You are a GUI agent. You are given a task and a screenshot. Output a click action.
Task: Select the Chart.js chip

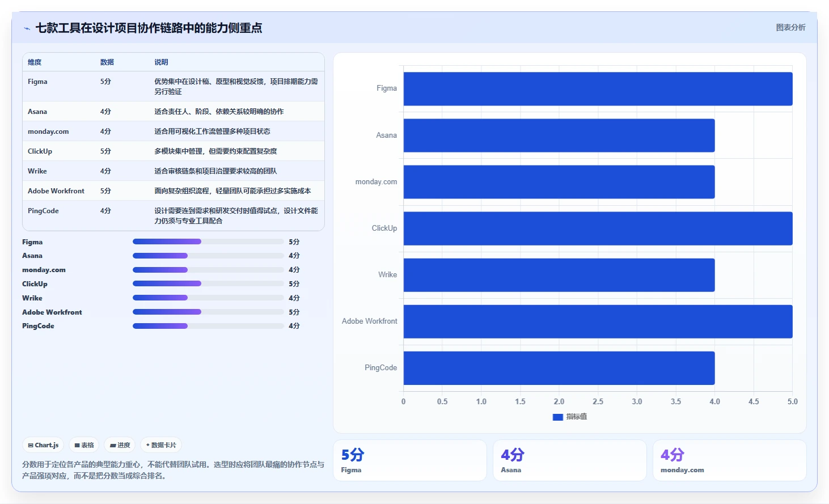click(x=44, y=445)
